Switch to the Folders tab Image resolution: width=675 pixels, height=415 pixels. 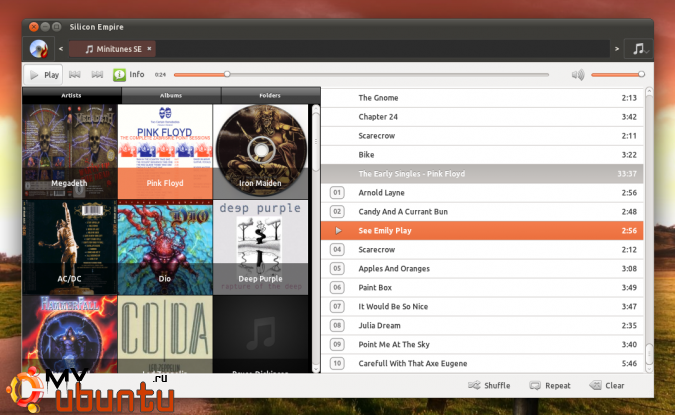(x=270, y=95)
